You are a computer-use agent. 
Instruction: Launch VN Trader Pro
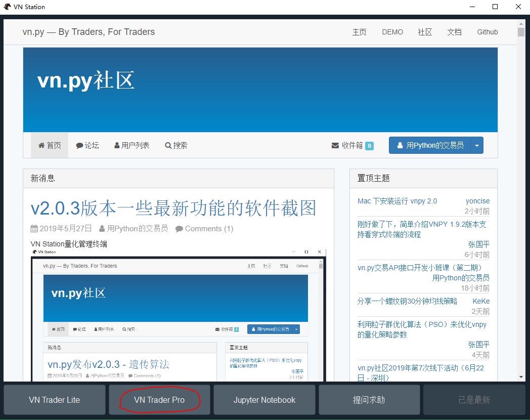(x=159, y=399)
